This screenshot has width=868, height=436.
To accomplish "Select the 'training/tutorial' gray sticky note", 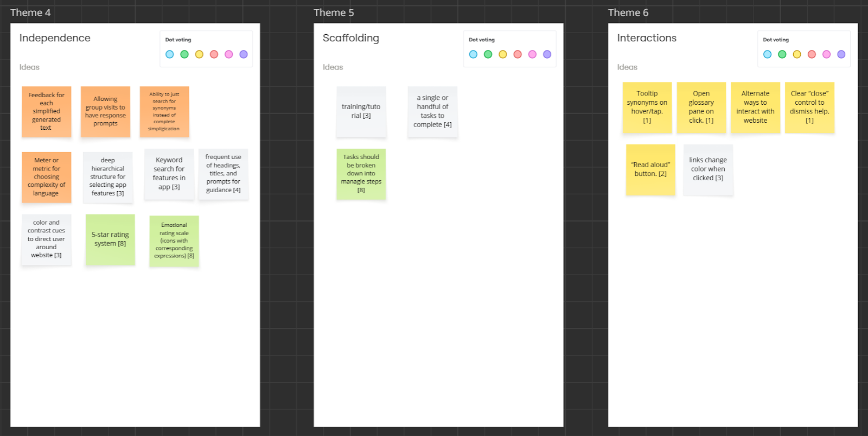I will click(361, 111).
